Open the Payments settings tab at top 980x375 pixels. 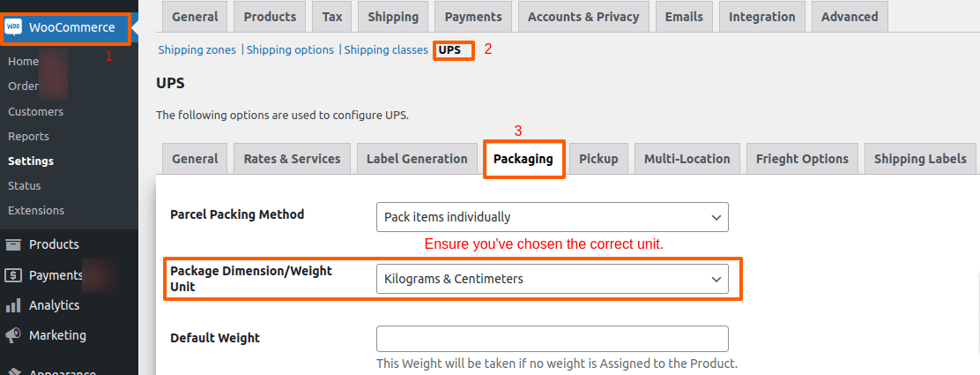473,17
